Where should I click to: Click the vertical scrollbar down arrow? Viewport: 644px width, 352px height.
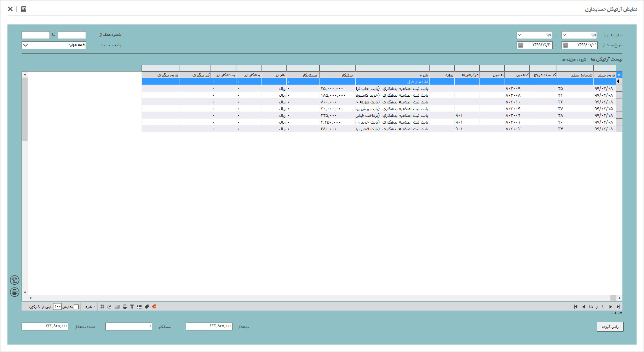(x=25, y=292)
